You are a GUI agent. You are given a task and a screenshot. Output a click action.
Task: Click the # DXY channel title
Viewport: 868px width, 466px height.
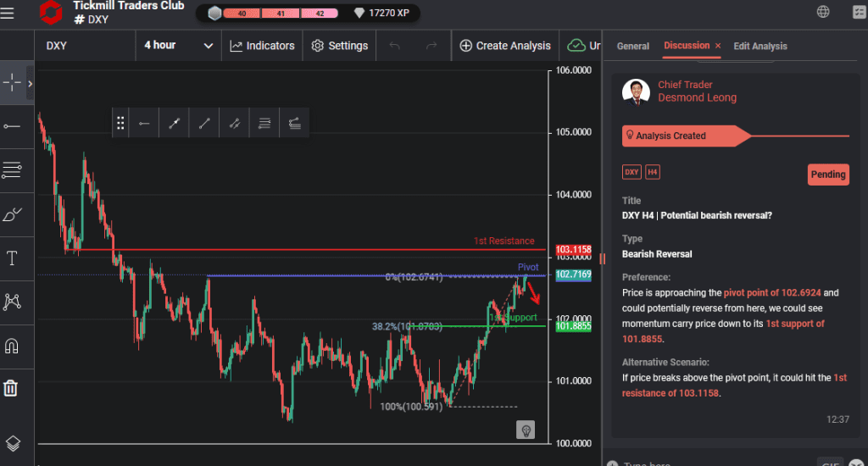click(92, 19)
